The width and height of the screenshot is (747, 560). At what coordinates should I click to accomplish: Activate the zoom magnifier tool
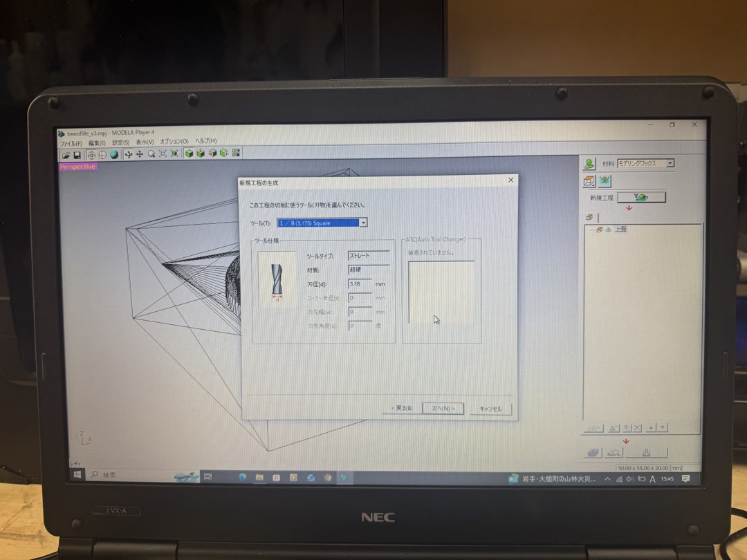click(x=151, y=153)
